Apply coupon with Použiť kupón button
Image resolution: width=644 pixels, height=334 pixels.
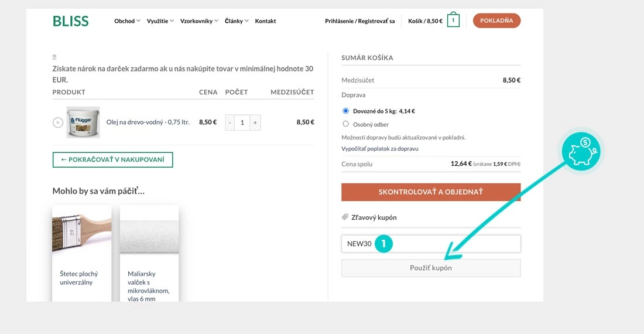click(431, 268)
